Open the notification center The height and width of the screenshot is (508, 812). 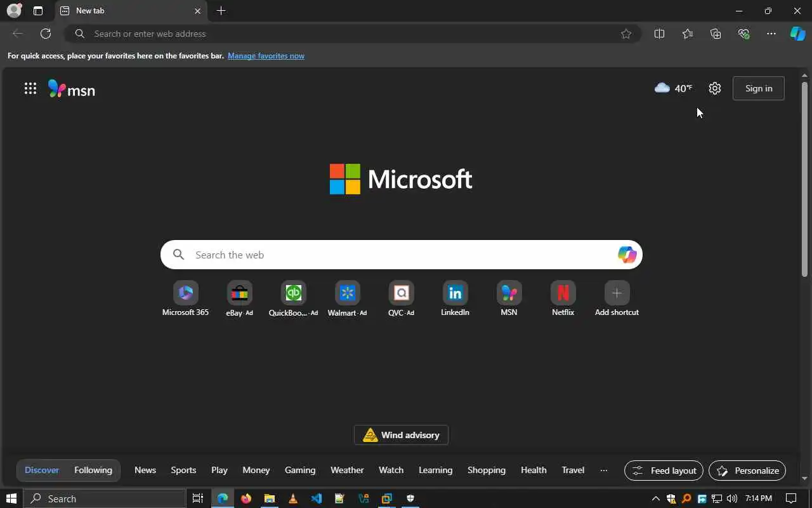click(791, 498)
